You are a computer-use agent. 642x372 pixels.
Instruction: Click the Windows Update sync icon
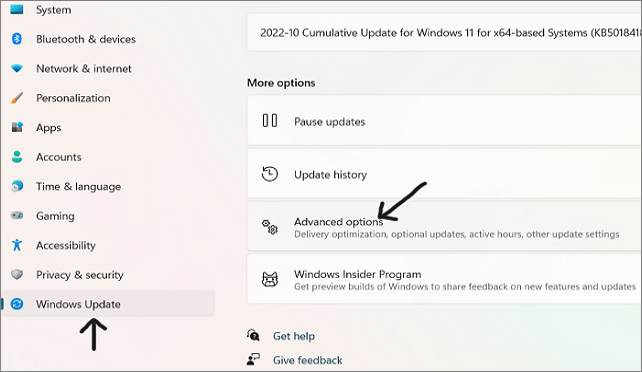17,304
